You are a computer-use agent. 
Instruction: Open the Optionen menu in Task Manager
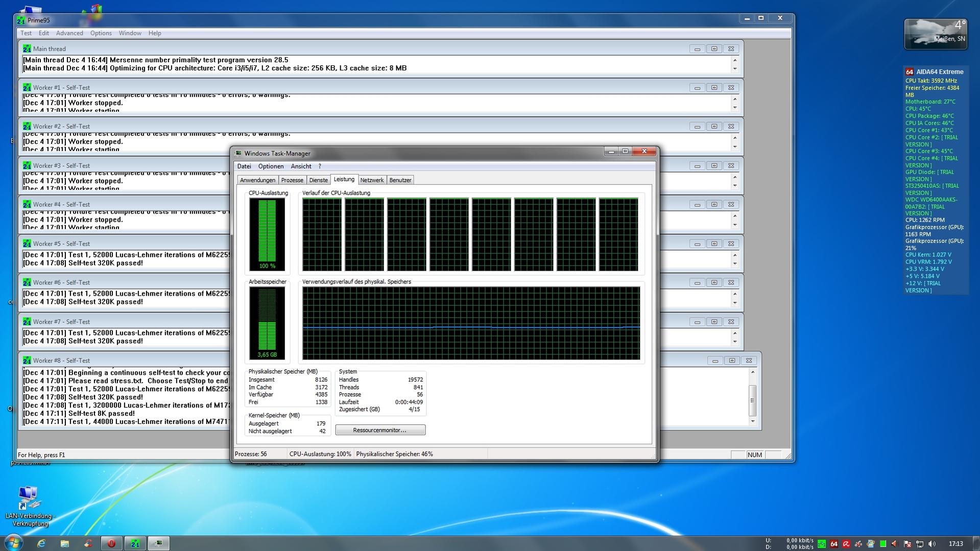271,166
